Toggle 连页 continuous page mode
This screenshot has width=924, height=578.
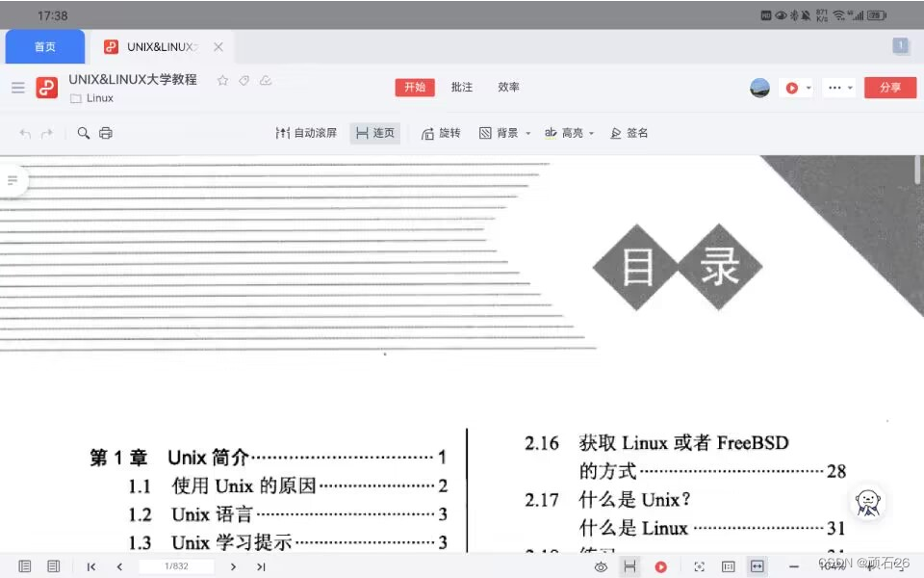pyautogui.click(x=374, y=133)
